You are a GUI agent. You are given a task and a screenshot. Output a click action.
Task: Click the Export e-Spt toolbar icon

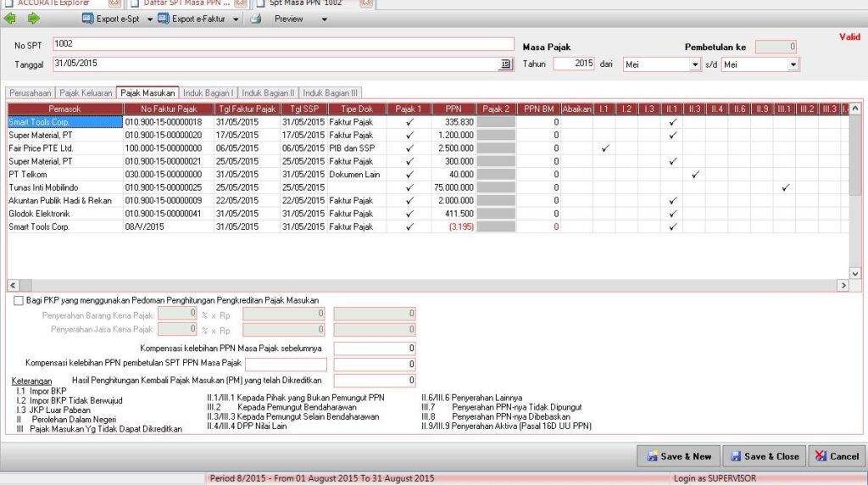point(88,19)
